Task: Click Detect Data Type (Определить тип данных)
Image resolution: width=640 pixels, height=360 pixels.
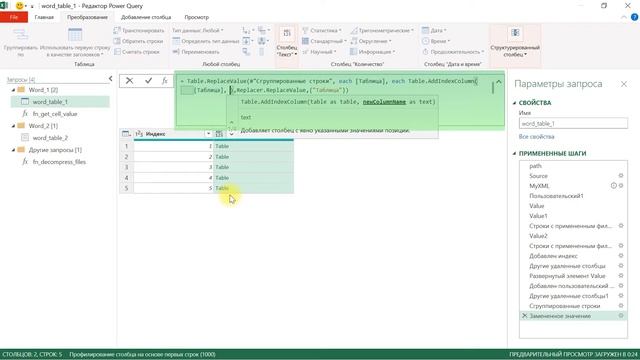Action: click(x=206, y=41)
